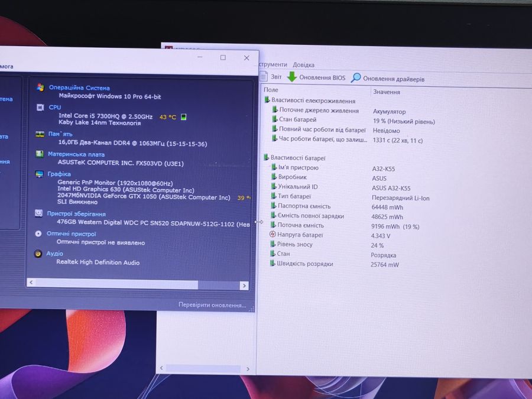Select the 25764 mW discharge rate value

[x=385, y=265]
